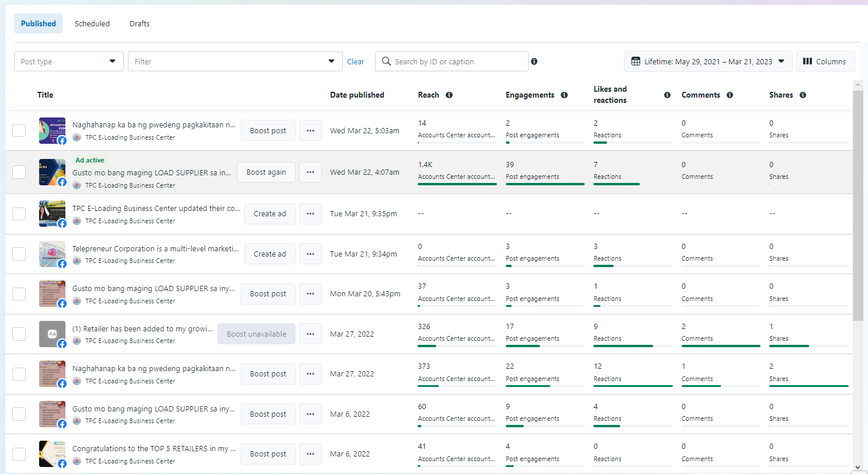Click the Clear filter link
Image resolution: width=868 pixels, height=474 pixels.
(x=356, y=61)
